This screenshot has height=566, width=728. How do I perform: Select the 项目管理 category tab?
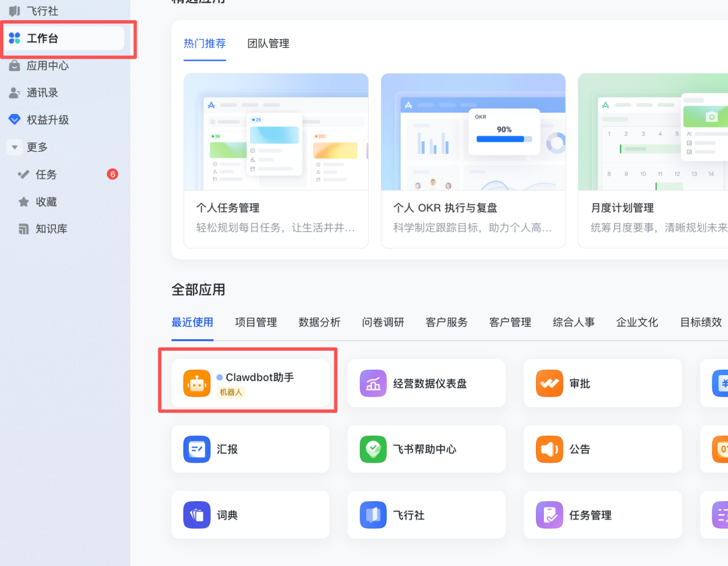click(x=255, y=322)
